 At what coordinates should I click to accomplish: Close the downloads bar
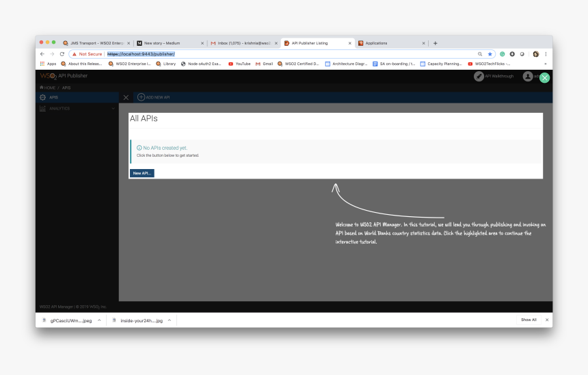547,320
